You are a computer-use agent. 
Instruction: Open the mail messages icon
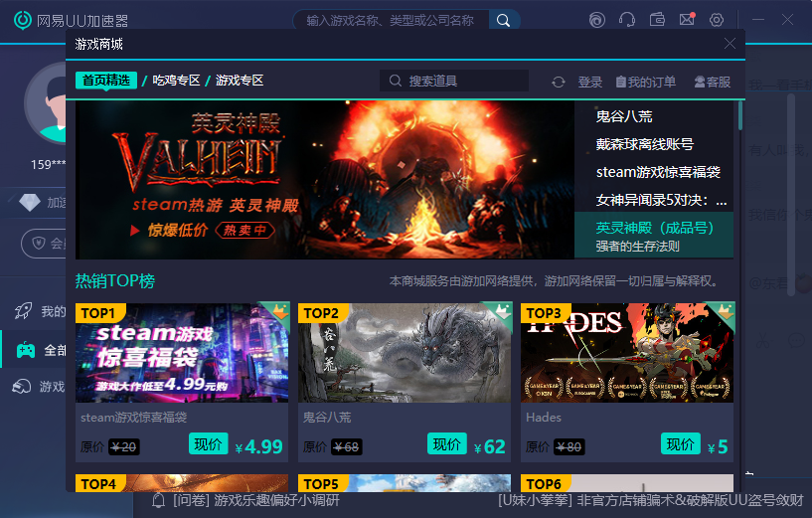tap(687, 20)
